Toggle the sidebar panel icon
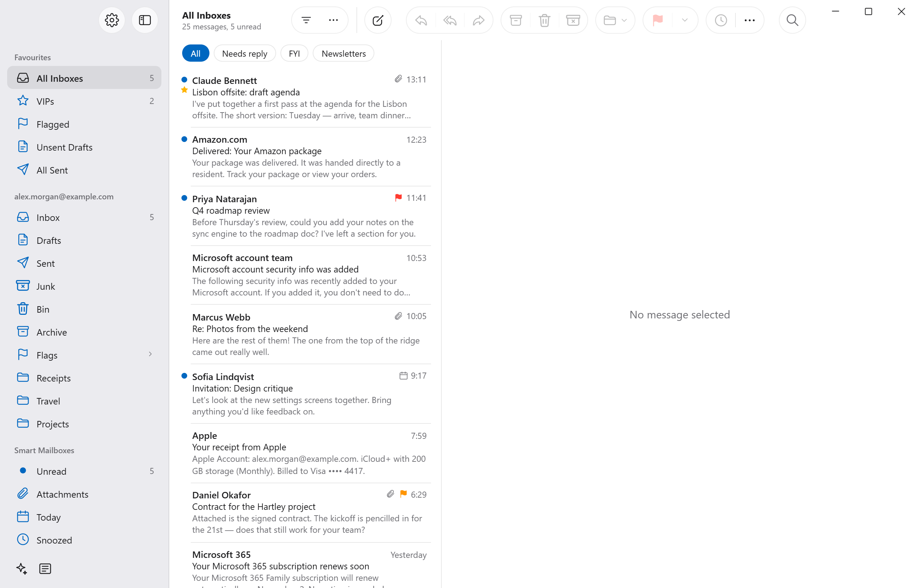This screenshot has height=588, width=918. pos(145,20)
